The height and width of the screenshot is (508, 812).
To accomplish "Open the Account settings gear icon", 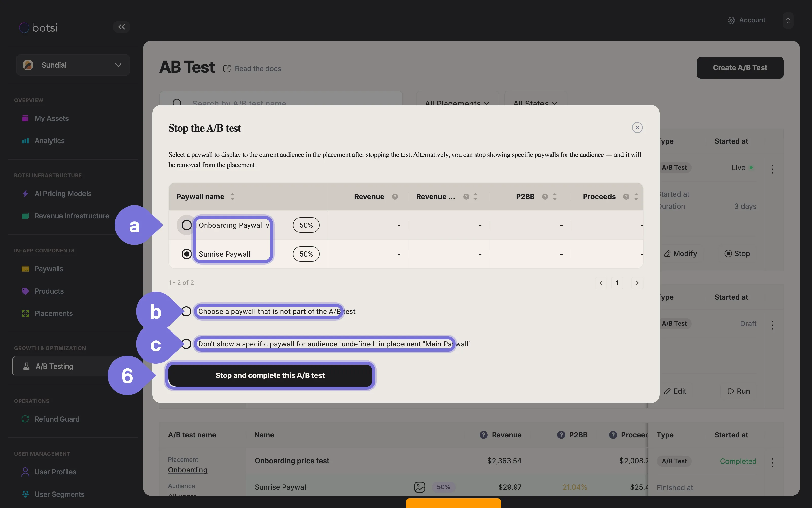I will (x=731, y=20).
